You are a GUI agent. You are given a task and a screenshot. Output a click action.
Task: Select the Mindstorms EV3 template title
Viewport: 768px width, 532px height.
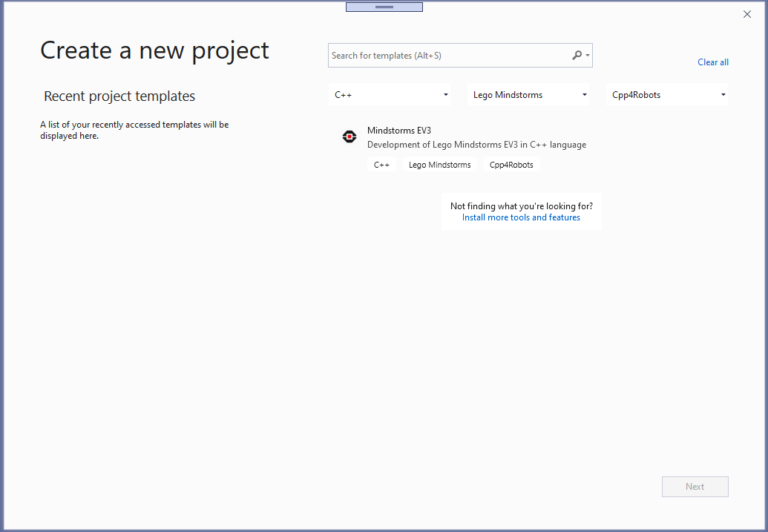399,131
